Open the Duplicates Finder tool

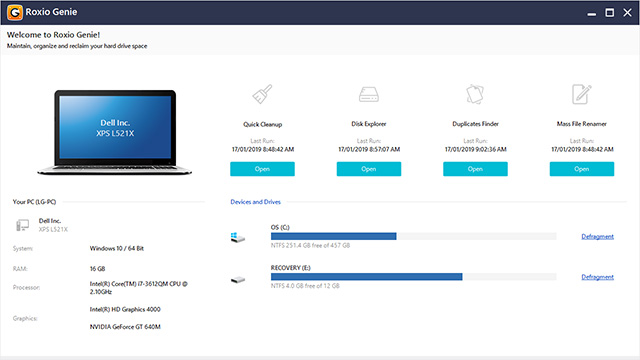coord(475,169)
